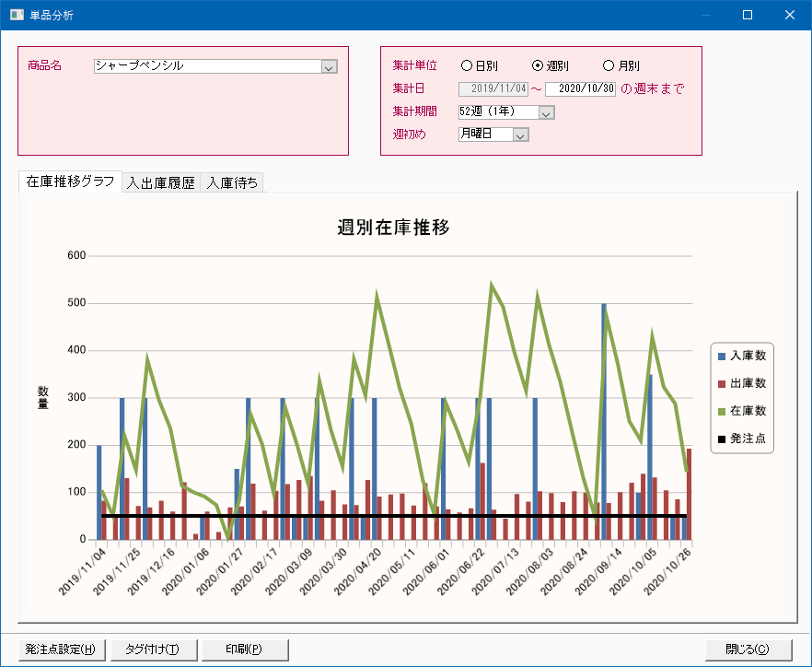Select the 在庫推移グラフ tab
This screenshot has width=812, height=667.
click(x=71, y=181)
